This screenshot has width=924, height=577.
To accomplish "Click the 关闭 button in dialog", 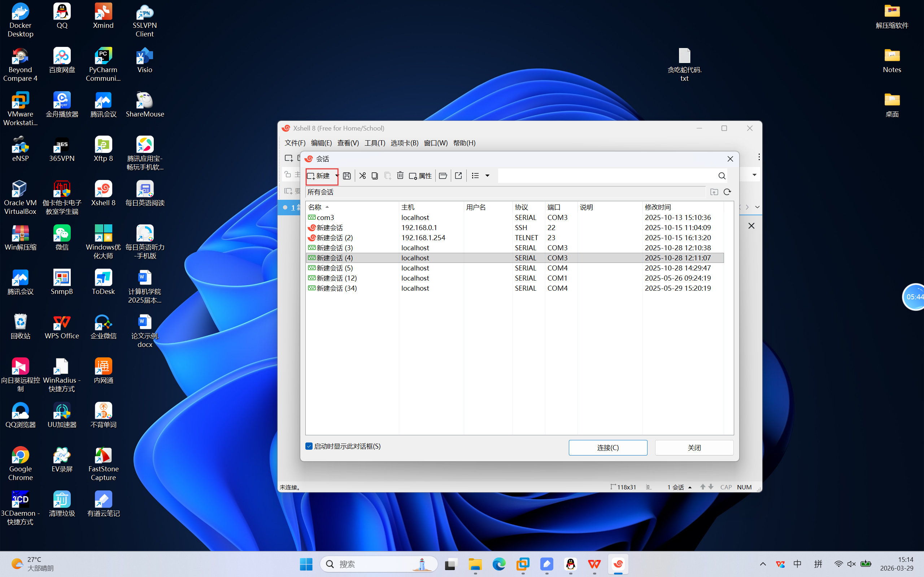I will point(694,448).
